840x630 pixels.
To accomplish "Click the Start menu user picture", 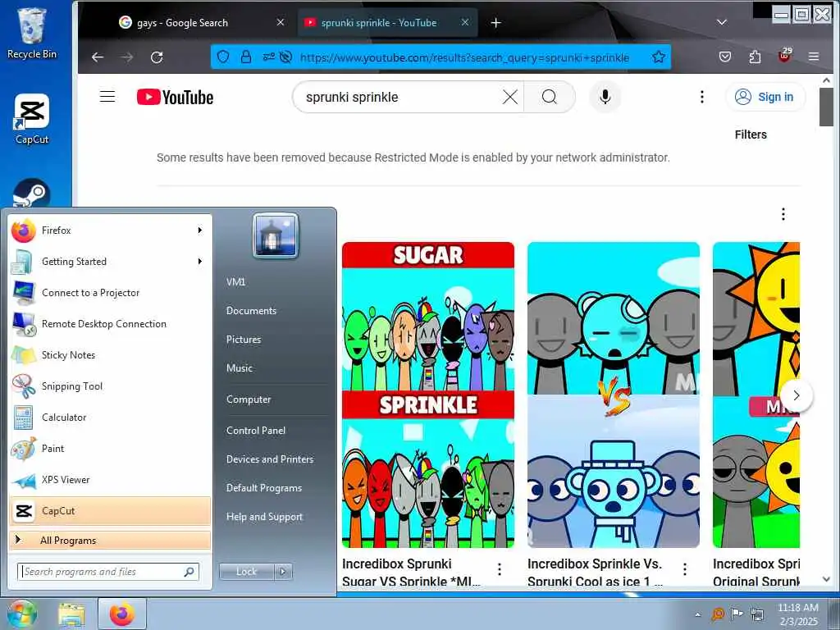I will tap(276, 235).
